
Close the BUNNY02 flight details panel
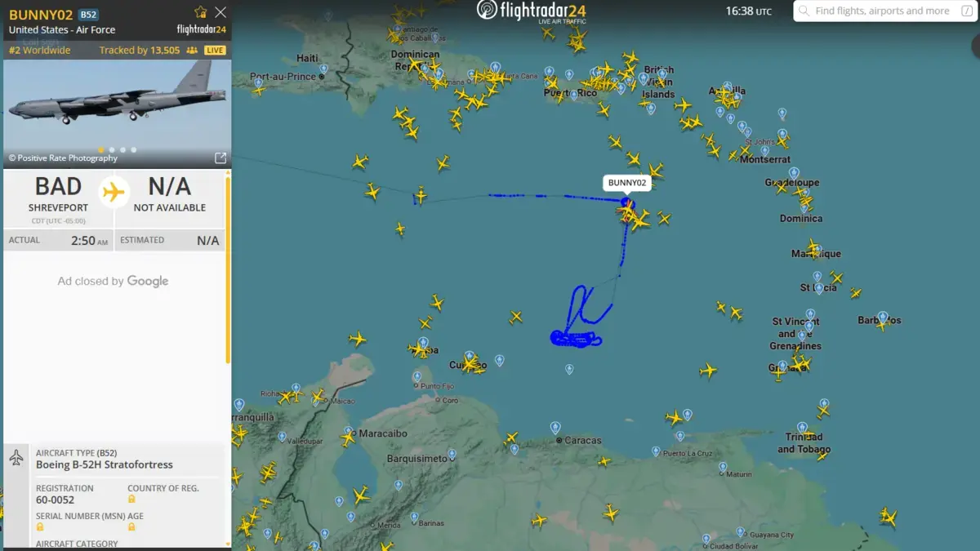tap(220, 12)
